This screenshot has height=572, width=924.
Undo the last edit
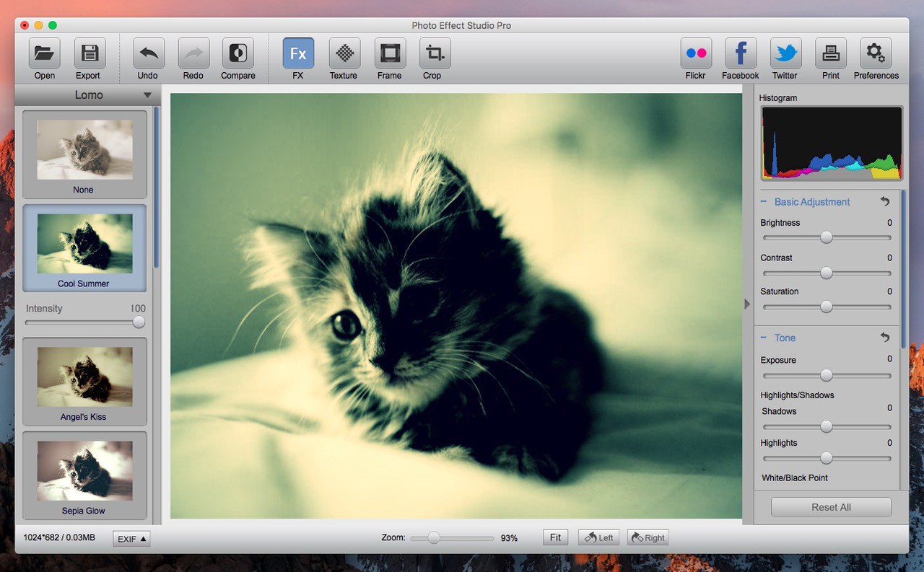click(149, 54)
